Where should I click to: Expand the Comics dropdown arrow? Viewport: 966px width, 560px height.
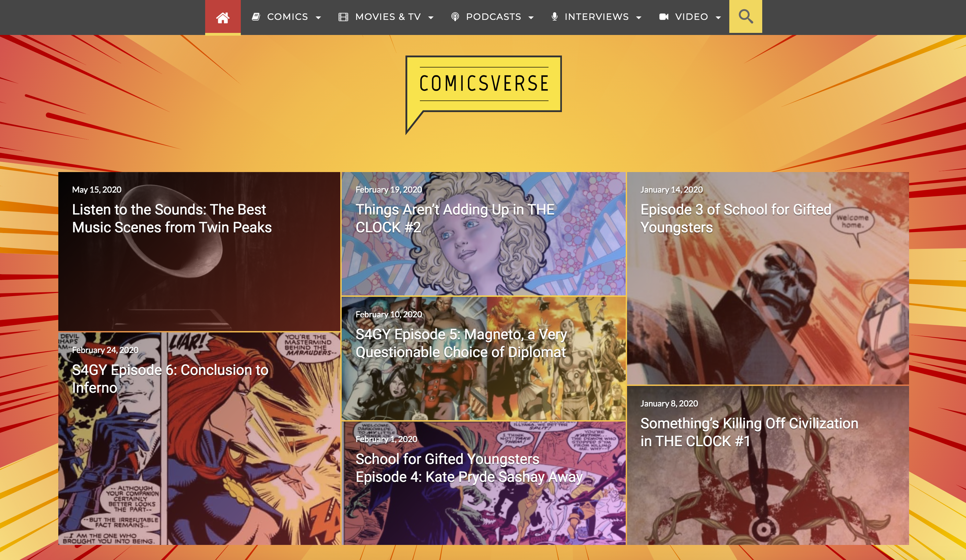pyautogui.click(x=318, y=17)
